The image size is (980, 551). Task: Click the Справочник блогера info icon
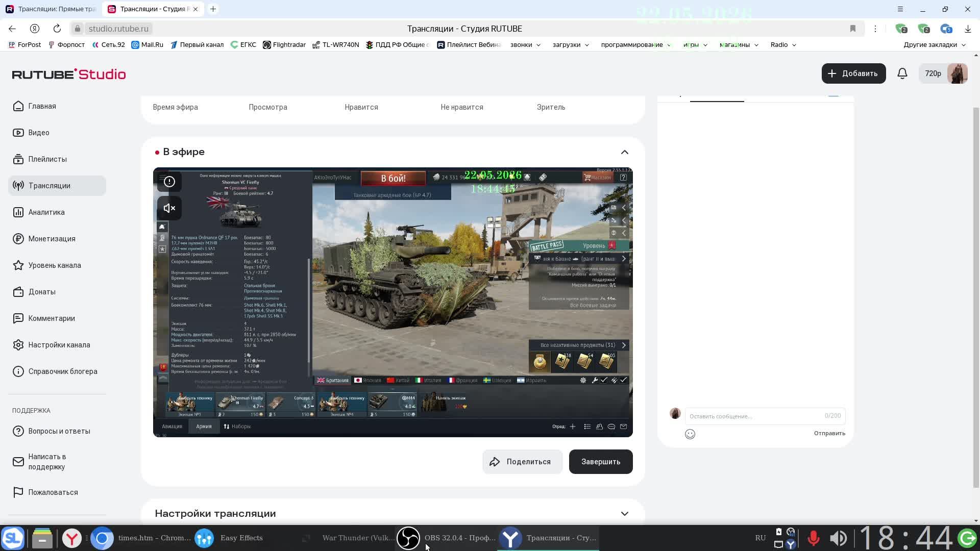click(x=18, y=371)
